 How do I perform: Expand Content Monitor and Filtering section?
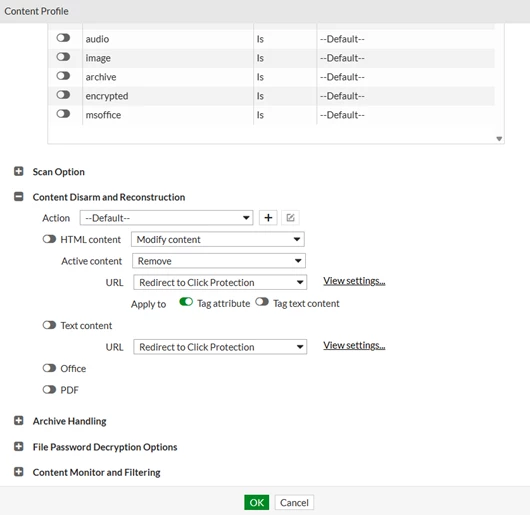point(19,472)
